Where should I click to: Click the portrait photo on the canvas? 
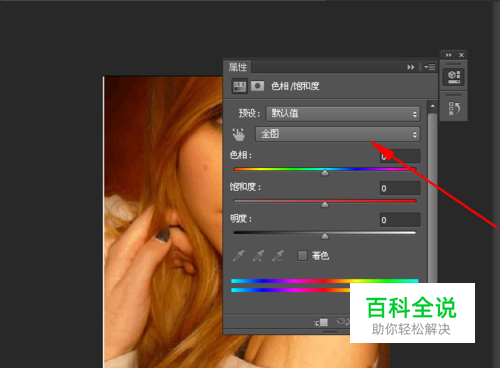[163, 222]
